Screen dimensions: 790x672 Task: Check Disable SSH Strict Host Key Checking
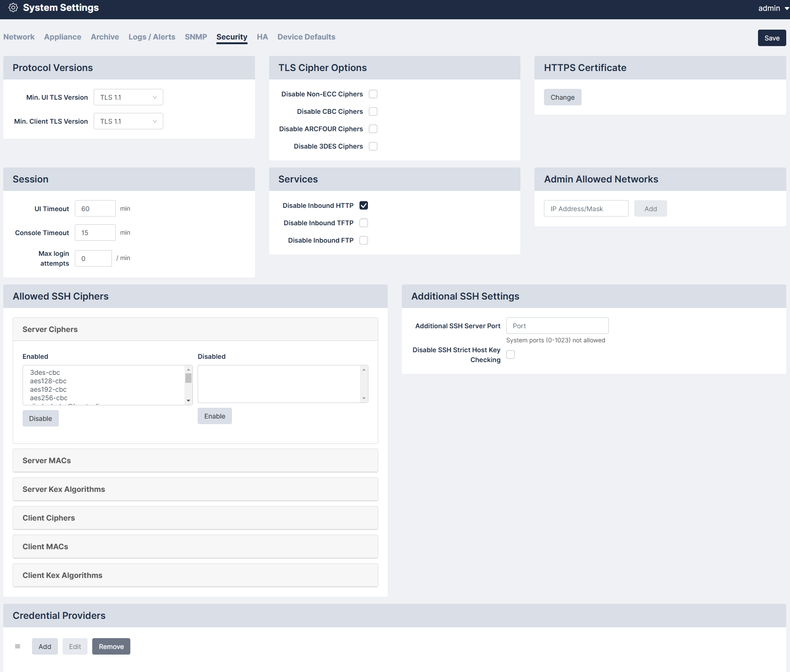511,355
